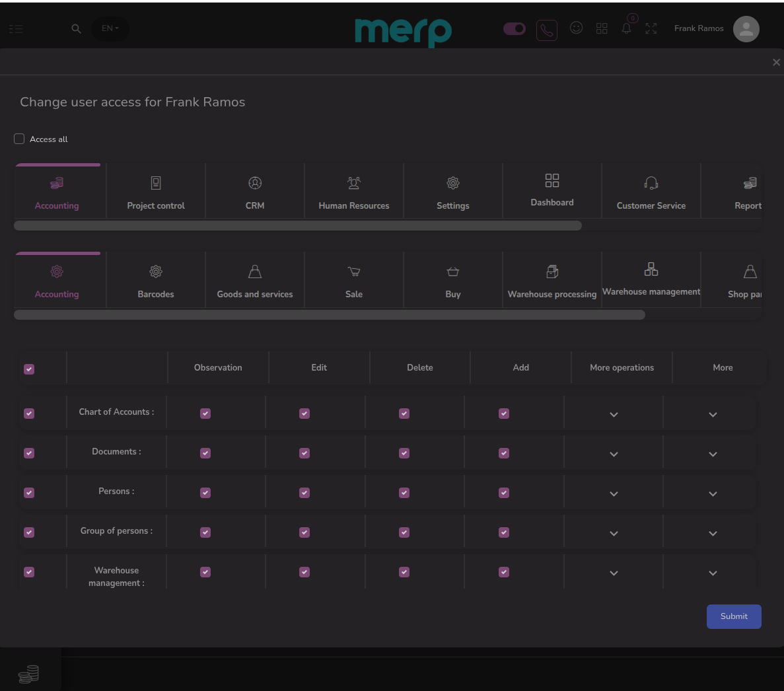This screenshot has height=691, width=784.
Task: Toggle the dark mode switch
Action: pyautogui.click(x=515, y=28)
